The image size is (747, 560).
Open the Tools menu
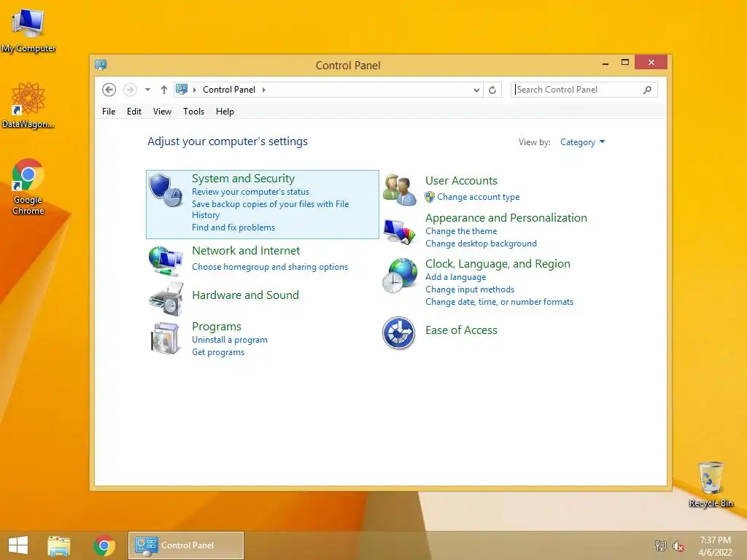click(x=193, y=112)
